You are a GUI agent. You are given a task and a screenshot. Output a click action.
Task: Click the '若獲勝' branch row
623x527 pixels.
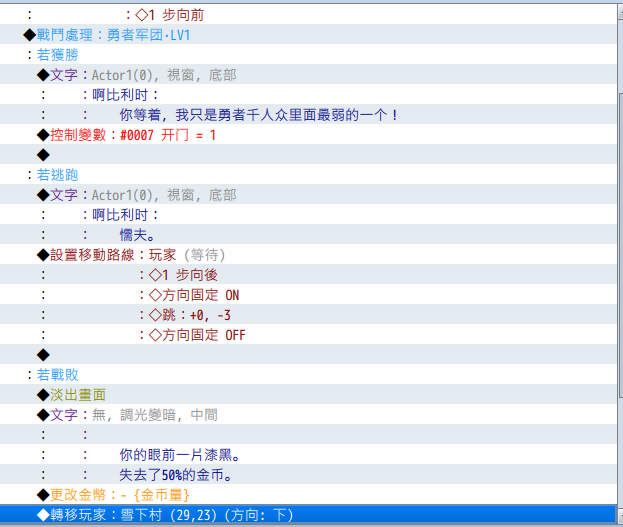pyautogui.click(x=308, y=54)
